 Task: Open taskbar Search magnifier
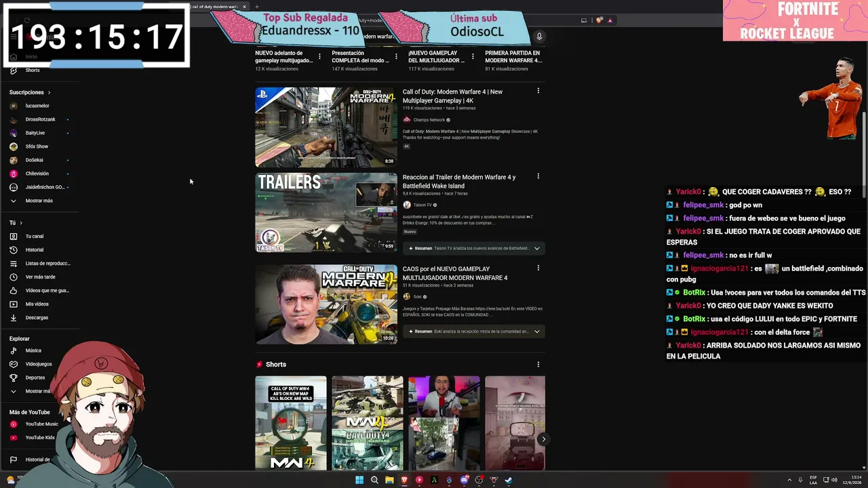[x=374, y=481]
